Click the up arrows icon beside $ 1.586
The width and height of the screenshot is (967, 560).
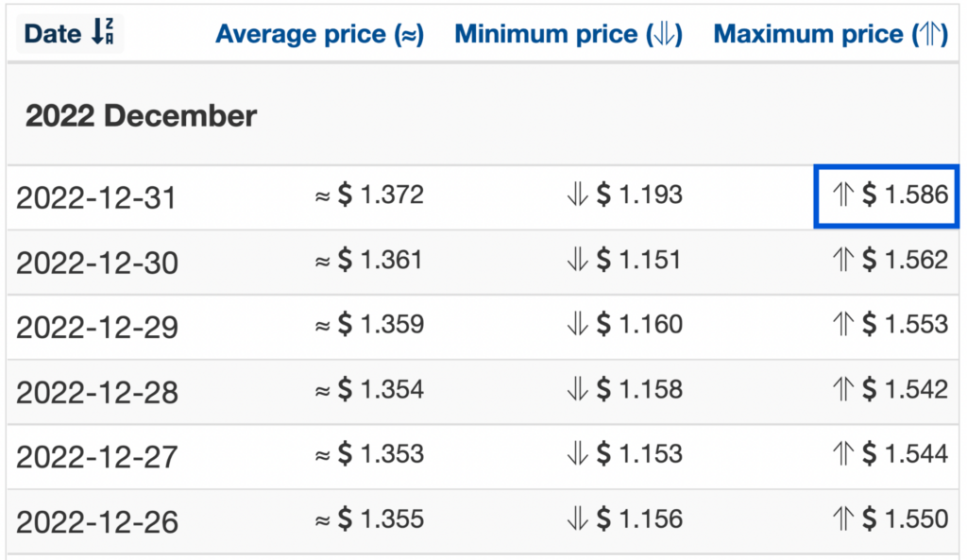(x=843, y=195)
